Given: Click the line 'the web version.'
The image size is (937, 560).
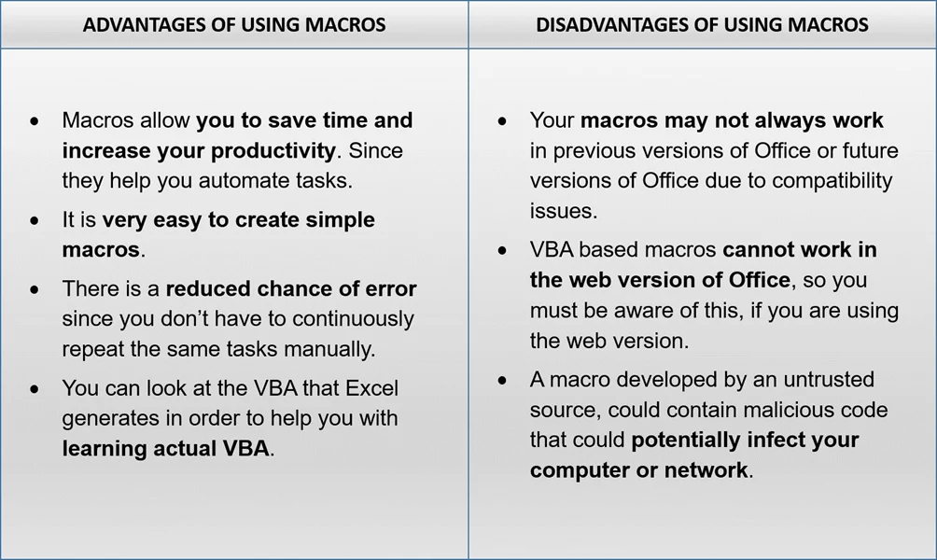Looking at the screenshot, I should point(609,341).
